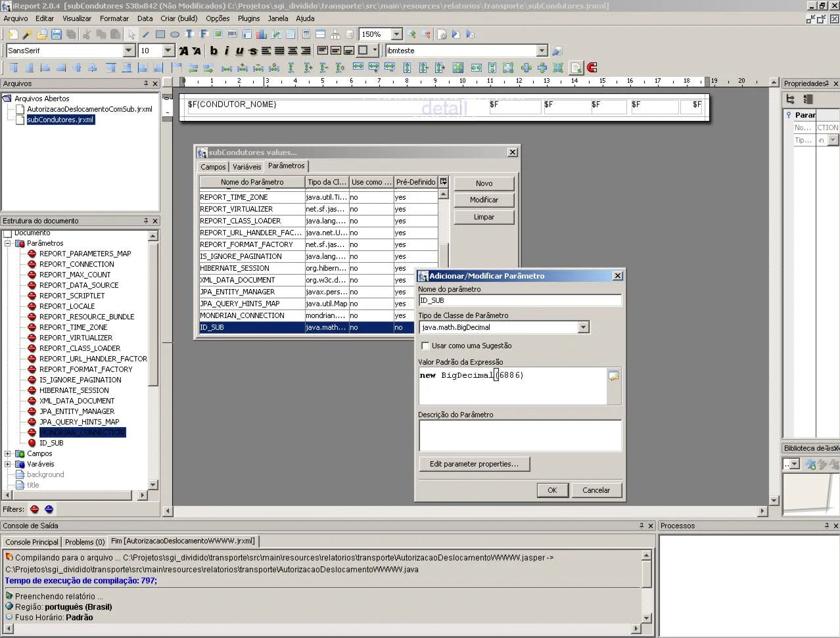Open the Formatar menu
This screenshot has width=840, height=638.
pos(114,18)
